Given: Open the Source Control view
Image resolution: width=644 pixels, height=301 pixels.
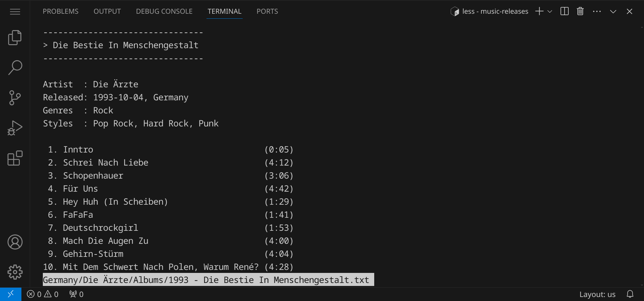Looking at the screenshot, I should point(15,98).
